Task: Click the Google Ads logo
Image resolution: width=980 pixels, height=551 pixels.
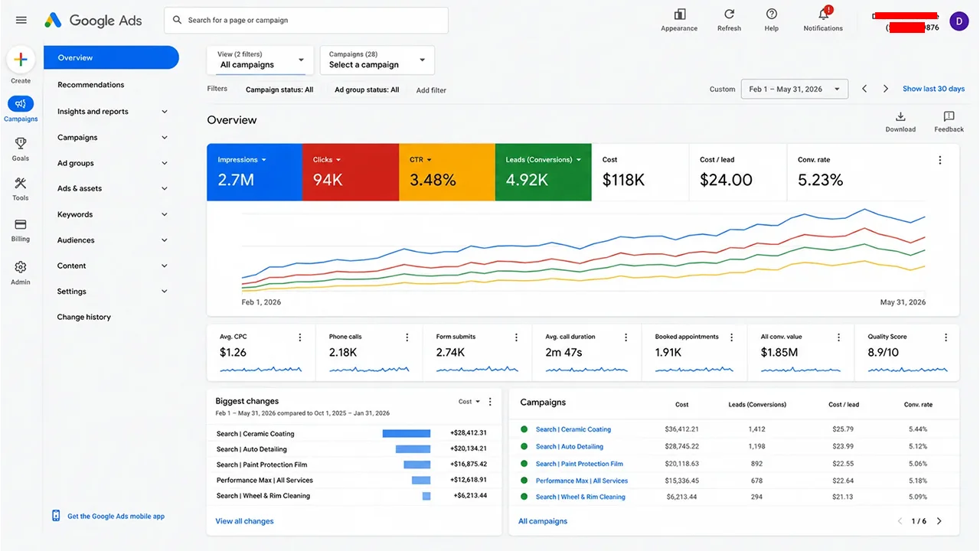Action: (x=93, y=21)
